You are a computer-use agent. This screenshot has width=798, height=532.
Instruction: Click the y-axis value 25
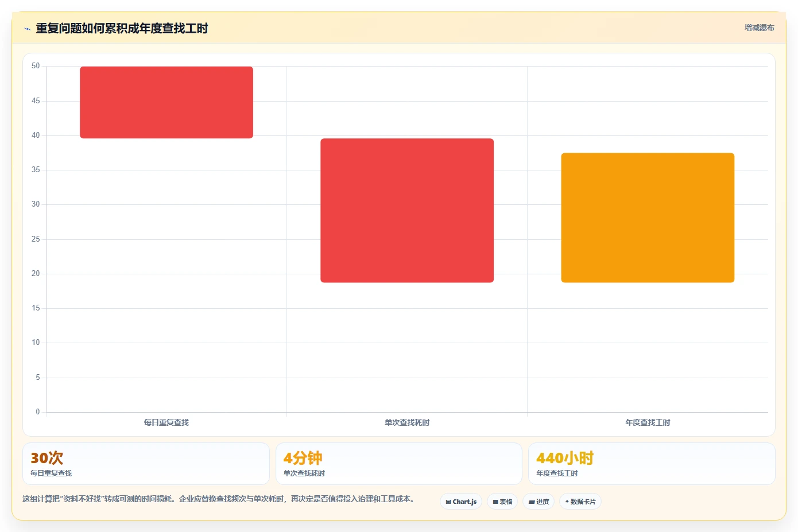click(x=36, y=239)
